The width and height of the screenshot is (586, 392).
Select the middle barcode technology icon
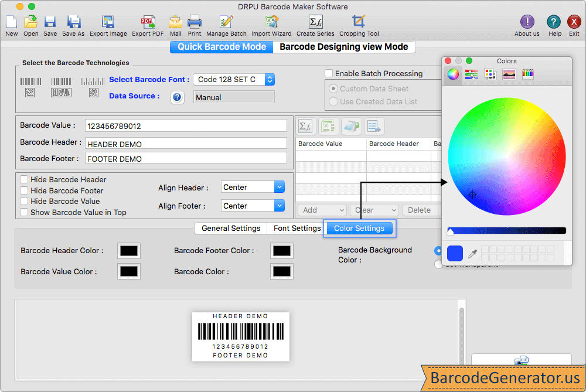61,87
